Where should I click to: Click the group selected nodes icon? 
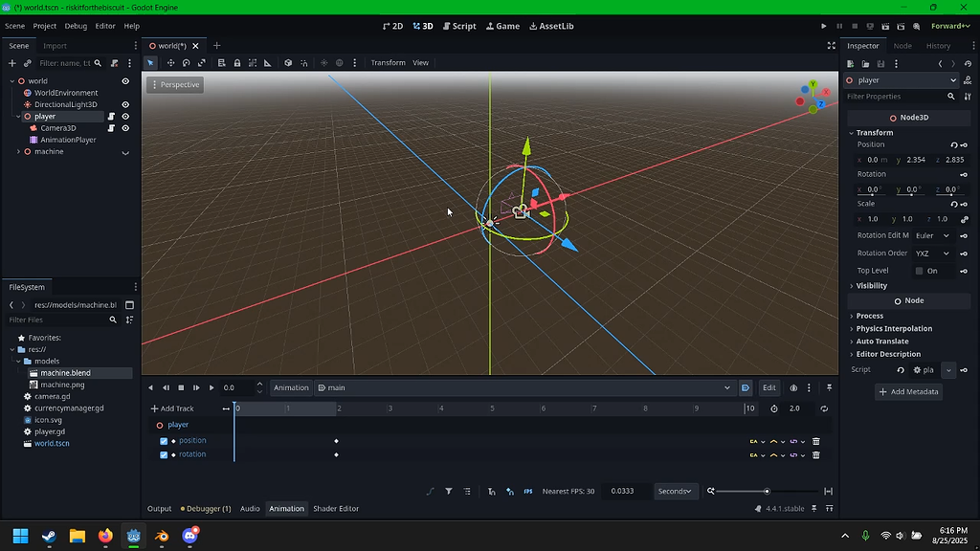(x=253, y=63)
